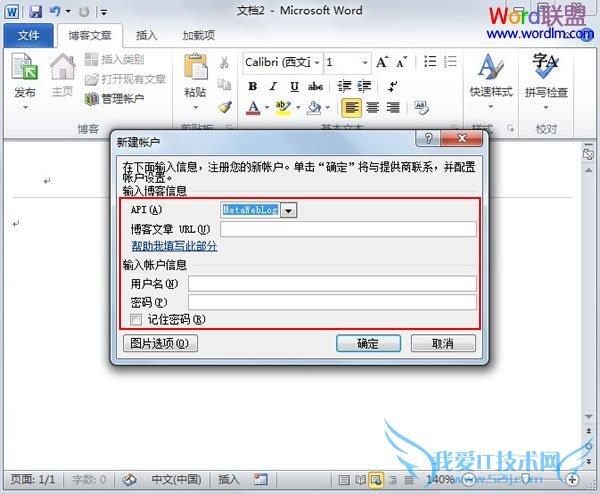The image size is (600, 494).
Task: Switch to Add-ins (加载项) tab
Action: tap(199, 36)
